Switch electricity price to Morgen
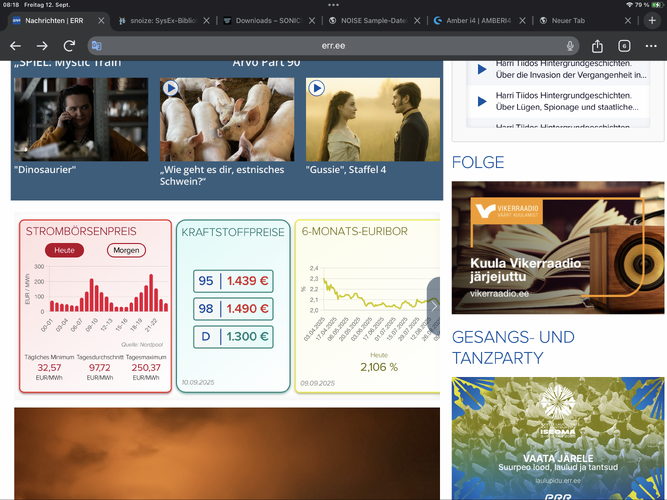This screenshot has height=500, width=667. tap(126, 250)
